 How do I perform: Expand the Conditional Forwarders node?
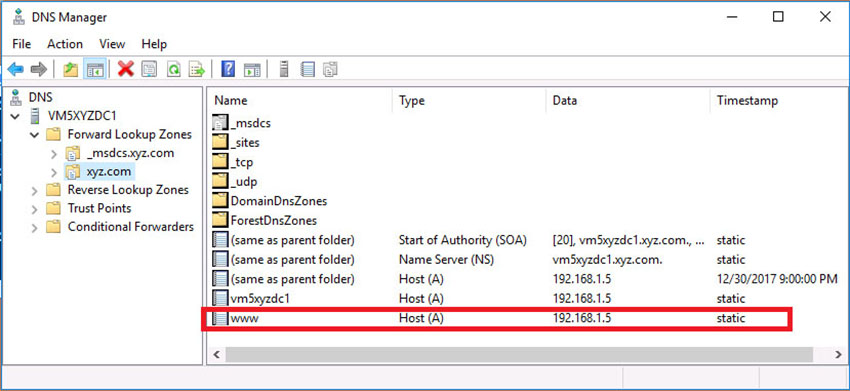[34, 227]
